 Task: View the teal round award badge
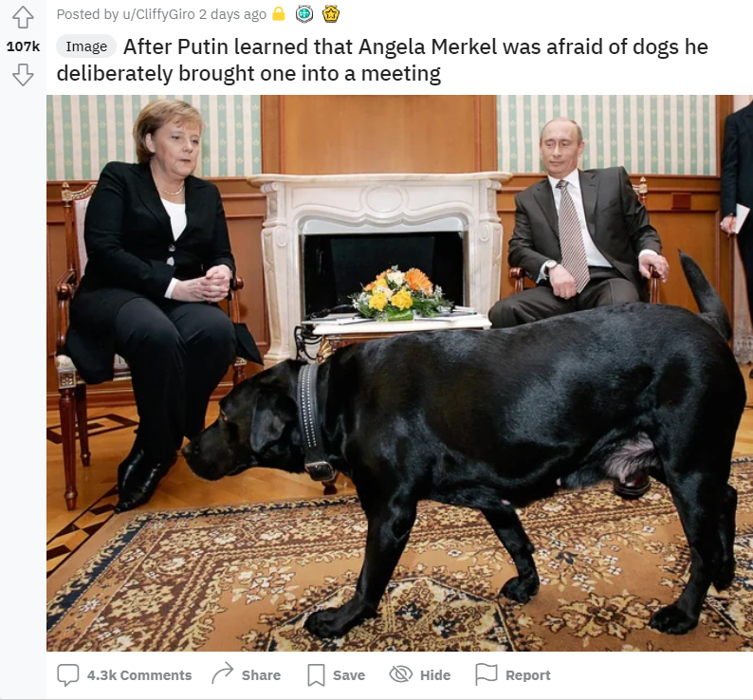[304, 14]
